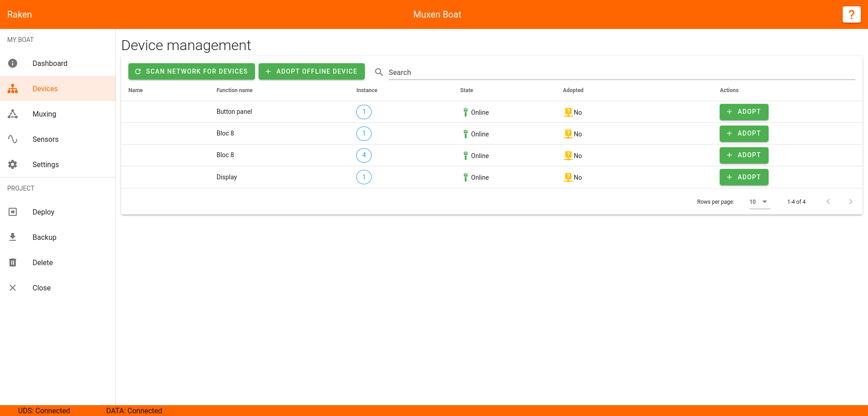Image resolution: width=868 pixels, height=416 pixels.
Task: Open the Backup menu entry
Action: coord(58,237)
